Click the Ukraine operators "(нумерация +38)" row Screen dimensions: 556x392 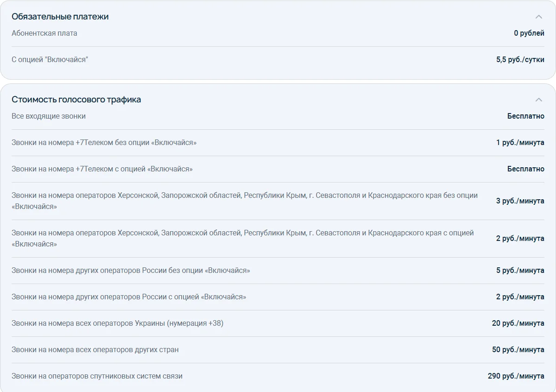pos(118,323)
